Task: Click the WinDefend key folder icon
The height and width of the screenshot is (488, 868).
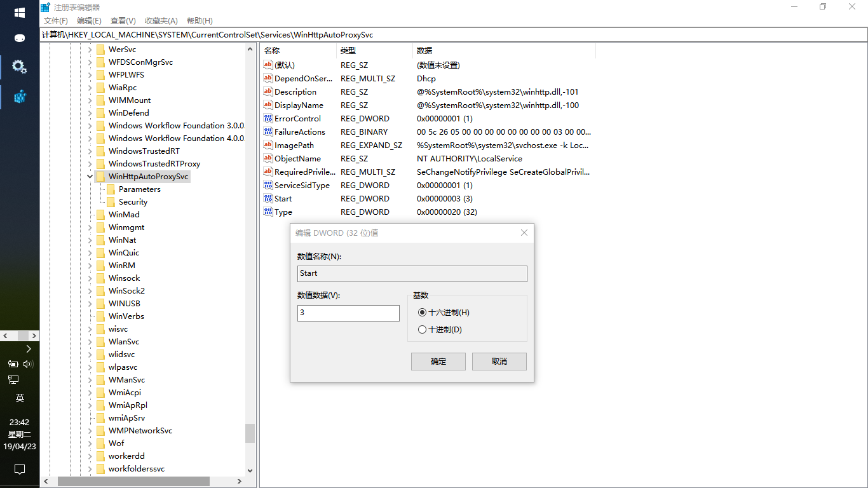Action: (x=100, y=113)
